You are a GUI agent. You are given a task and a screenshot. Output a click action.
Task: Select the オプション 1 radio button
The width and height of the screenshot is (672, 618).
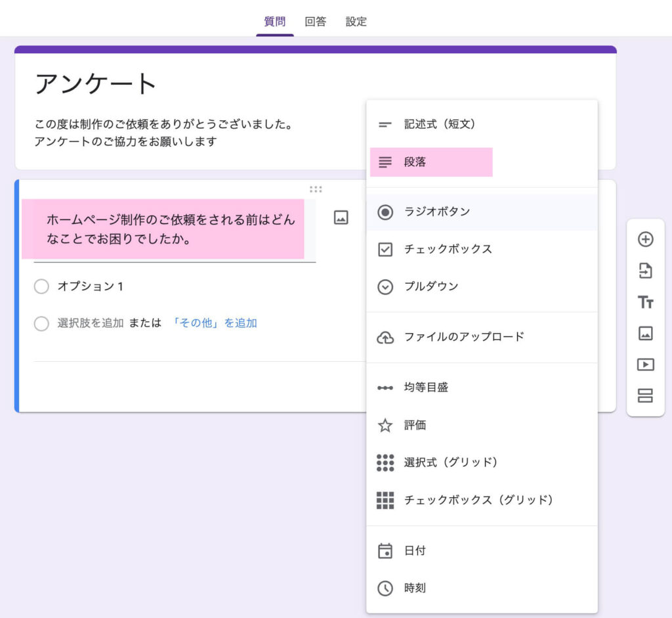click(x=41, y=286)
